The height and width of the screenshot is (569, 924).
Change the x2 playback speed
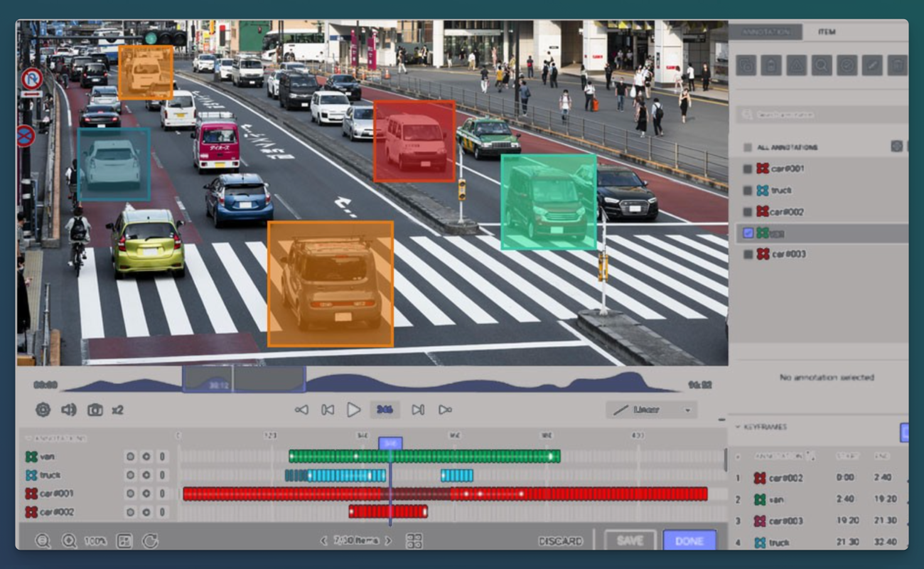click(118, 410)
